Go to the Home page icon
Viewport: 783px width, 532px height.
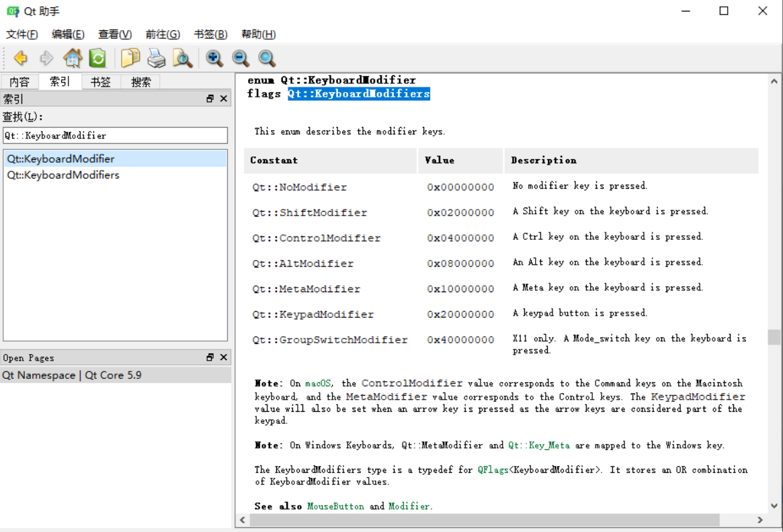[x=73, y=58]
